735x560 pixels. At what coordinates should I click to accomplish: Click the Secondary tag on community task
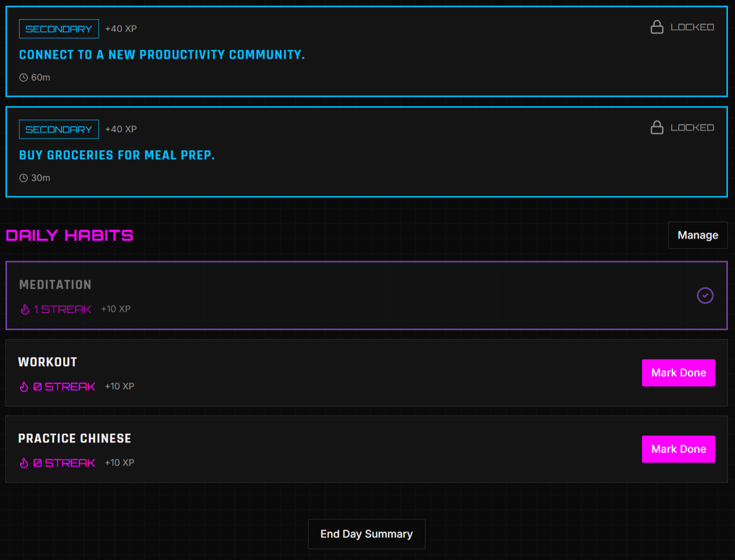(59, 29)
